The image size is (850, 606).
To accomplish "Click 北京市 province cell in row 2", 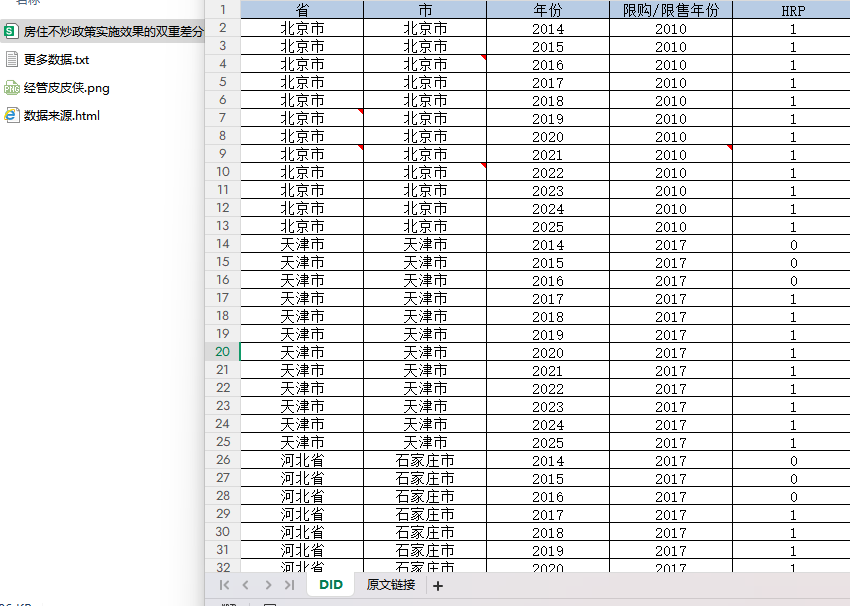I will pyautogui.click(x=302, y=28).
